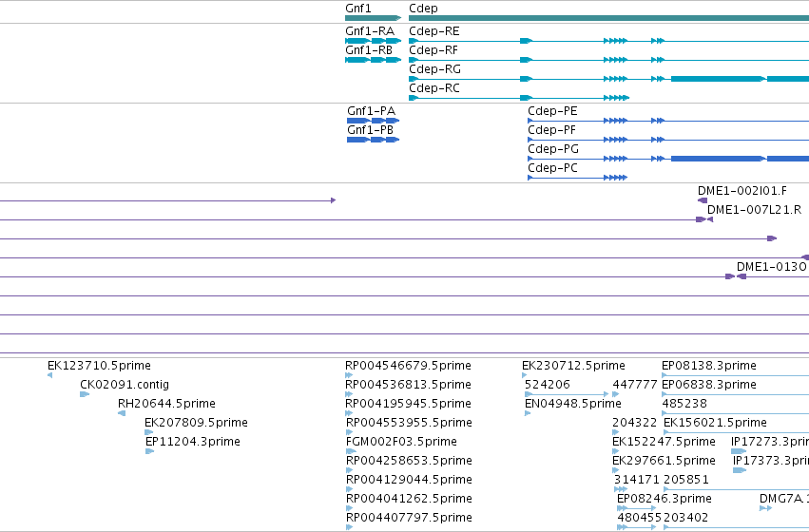Select the Cdep-PC protein label
This screenshot has height=532, width=809.
tap(552, 168)
